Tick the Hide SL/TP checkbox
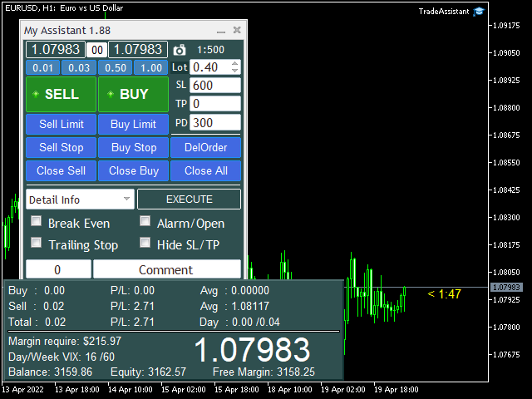This screenshot has height=399, width=532. click(x=145, y=242)
